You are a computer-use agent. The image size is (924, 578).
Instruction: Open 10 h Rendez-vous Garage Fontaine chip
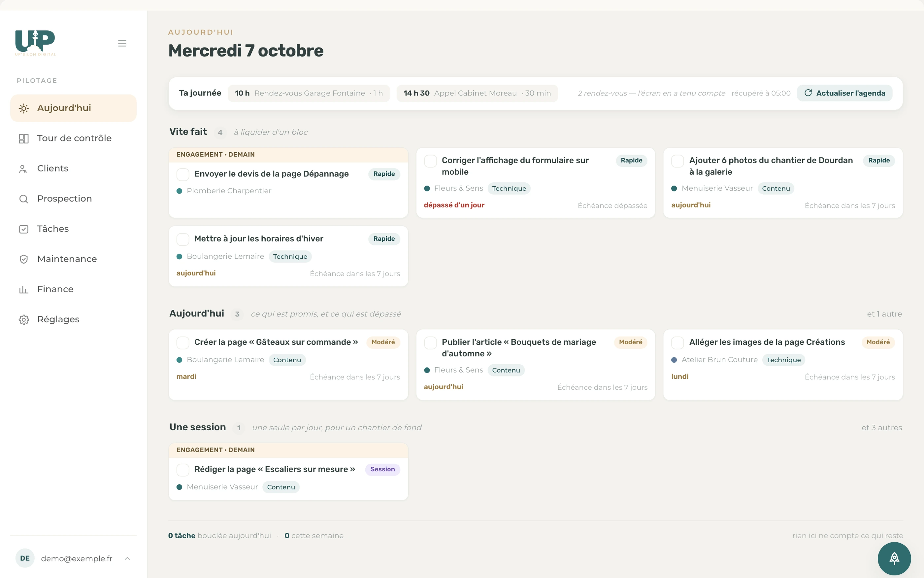[309, 93]
